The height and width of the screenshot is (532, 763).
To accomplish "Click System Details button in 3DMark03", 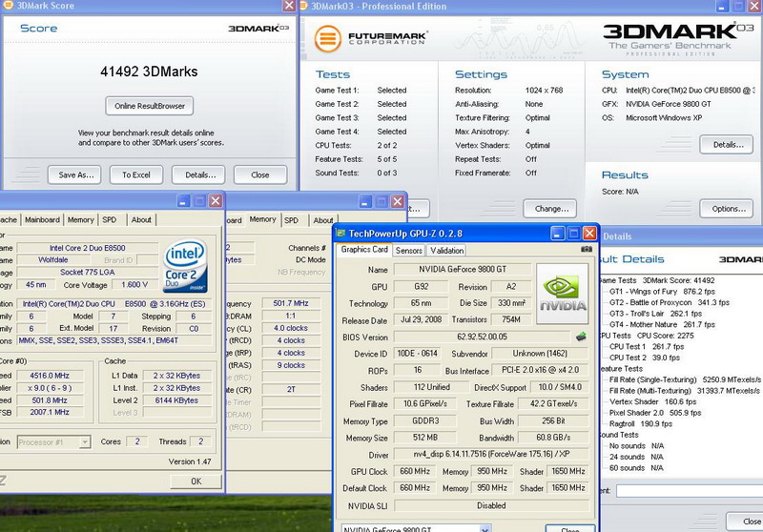I will 727,144.
